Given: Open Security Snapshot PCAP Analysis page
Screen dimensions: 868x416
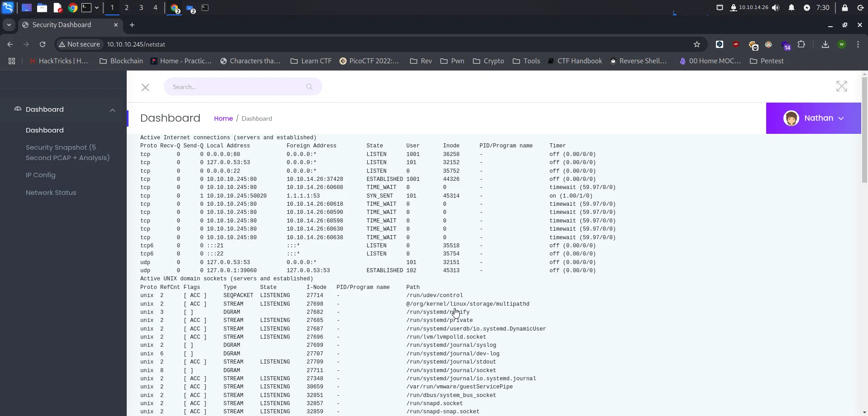Looking at the screenshot, I should (x=67, y=152).
